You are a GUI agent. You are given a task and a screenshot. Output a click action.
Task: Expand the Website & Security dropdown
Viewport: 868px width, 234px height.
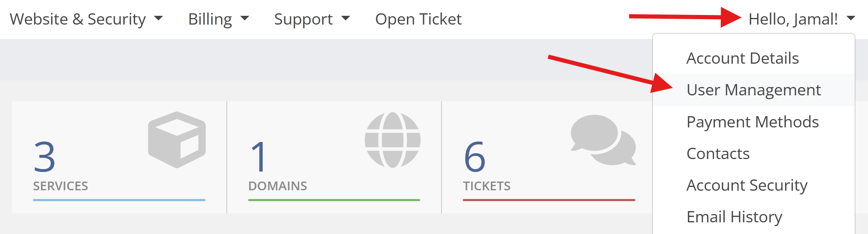[86, 19]
